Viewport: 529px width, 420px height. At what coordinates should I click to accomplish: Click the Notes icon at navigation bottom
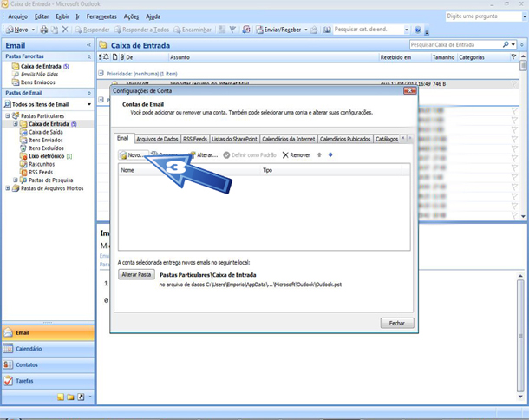(x=61, y=397)
